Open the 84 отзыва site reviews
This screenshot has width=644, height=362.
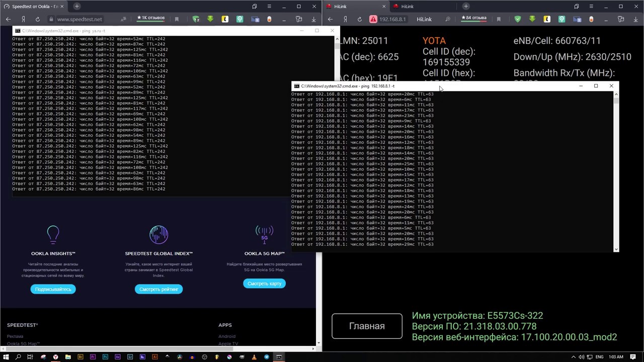[474, 18]
